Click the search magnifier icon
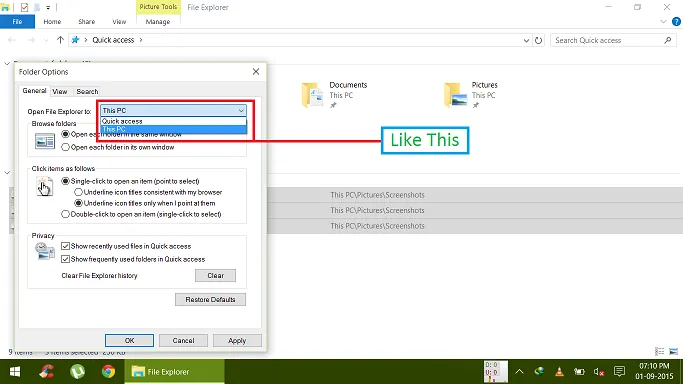This screenshot has width=683, height=384. click(667, 40)
